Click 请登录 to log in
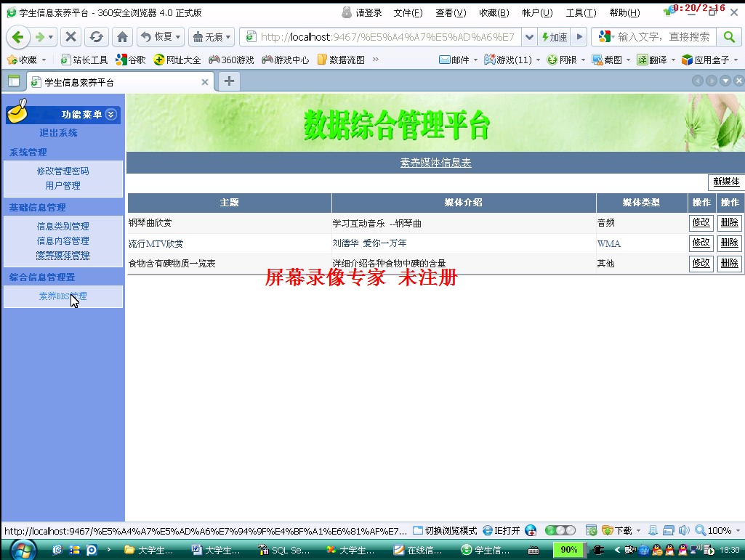Image resolution: width=745 pixels, height=560 pixels. click(362, 13)
